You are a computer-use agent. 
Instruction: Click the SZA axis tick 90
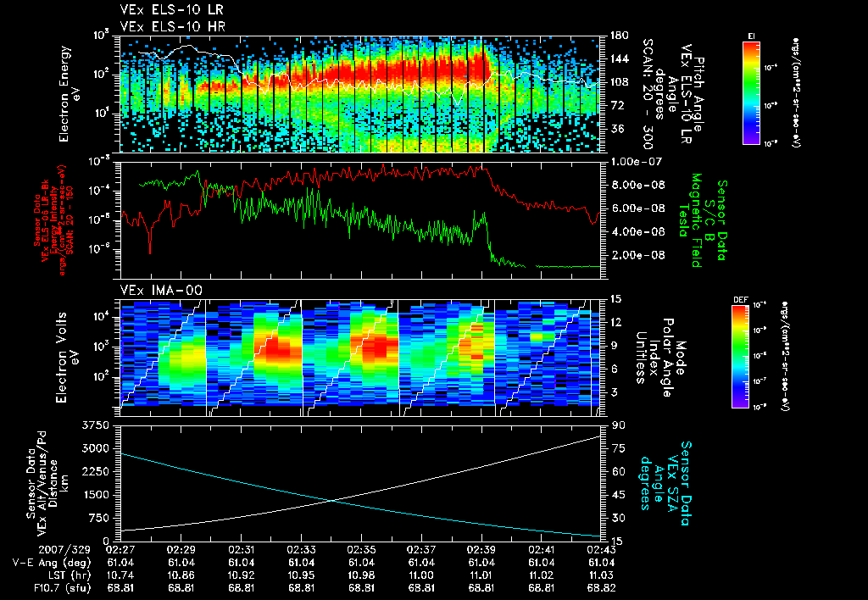(619, 425)
